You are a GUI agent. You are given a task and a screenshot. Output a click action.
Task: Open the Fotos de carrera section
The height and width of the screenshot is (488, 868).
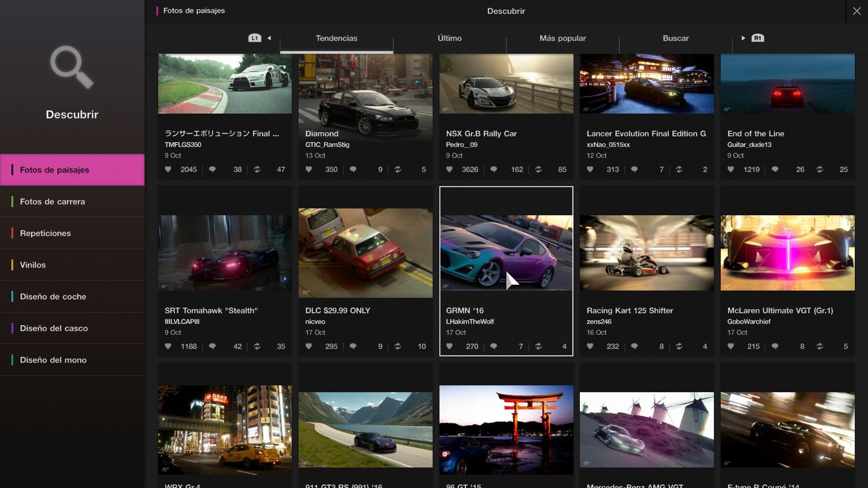(x=52, y=201)
